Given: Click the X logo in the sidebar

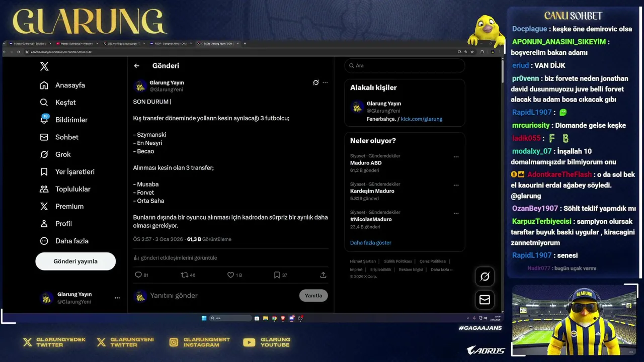Looking at the screenshot, I should [x=44, y=66].
